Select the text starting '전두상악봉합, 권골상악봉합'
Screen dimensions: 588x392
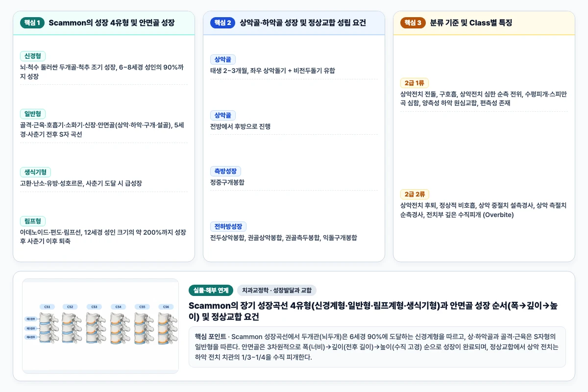point(284,238)
